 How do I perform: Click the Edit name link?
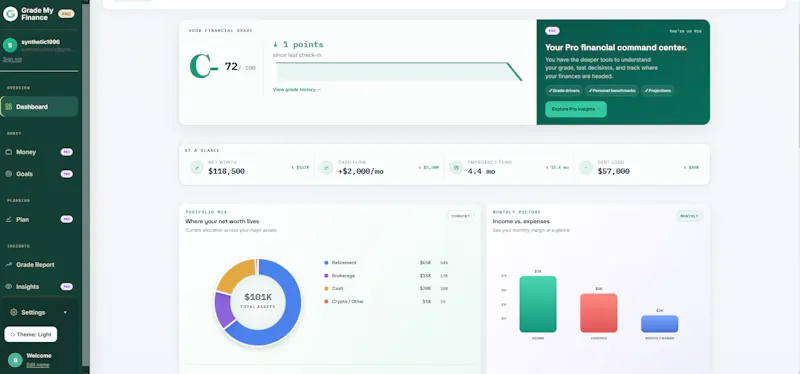pos(38,365)
